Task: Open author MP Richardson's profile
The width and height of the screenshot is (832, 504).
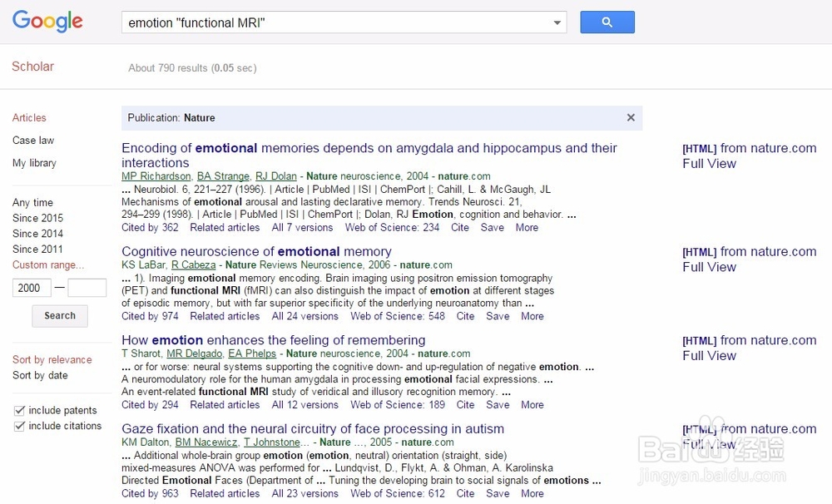Action: (x=156, y=176)
